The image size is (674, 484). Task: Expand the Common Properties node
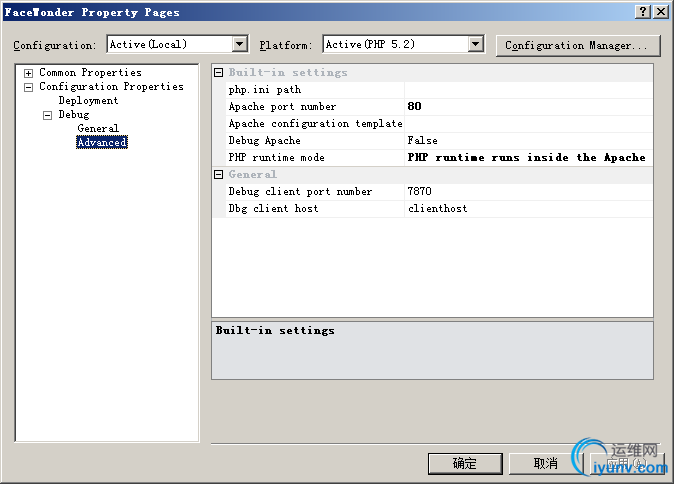pos(28,73)
